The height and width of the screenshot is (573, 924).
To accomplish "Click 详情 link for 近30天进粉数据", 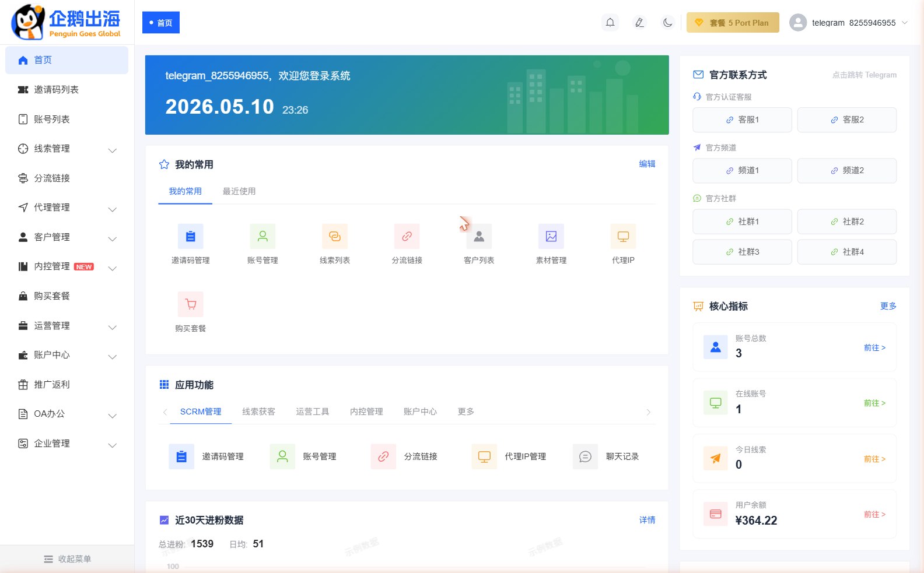I will coord(647,520).
